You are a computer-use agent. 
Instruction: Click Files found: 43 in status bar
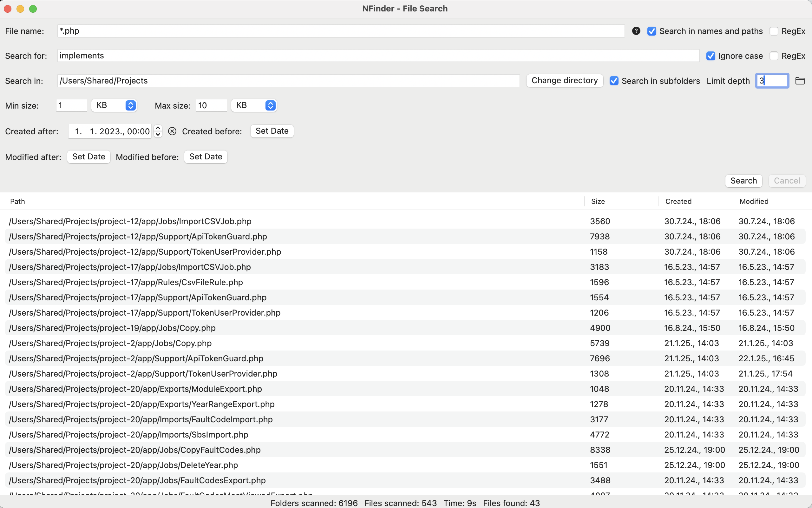point(511,503)
